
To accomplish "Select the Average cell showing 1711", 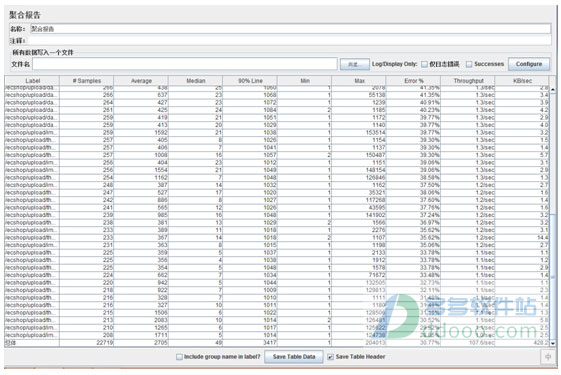I will point(141,335).
